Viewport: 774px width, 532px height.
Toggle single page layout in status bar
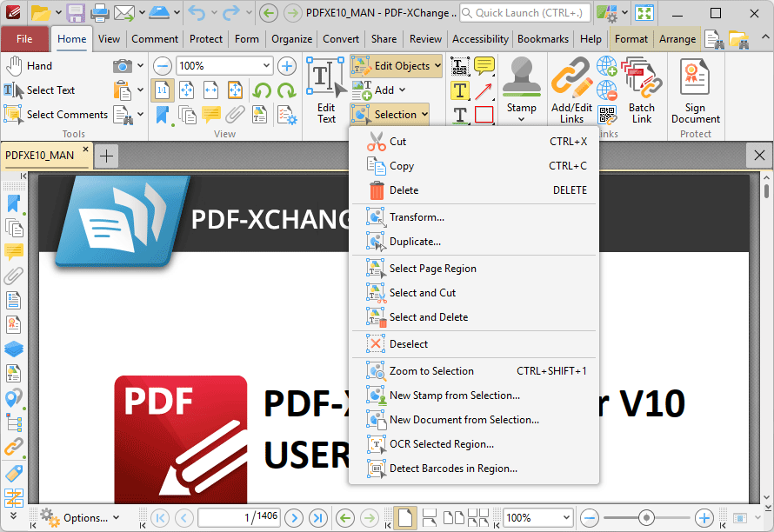[x=404, y=518]
